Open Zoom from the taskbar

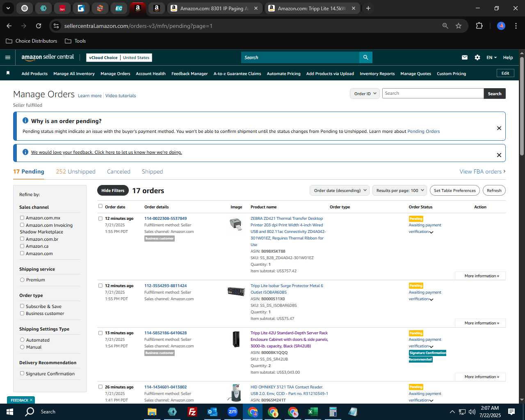[x=233, y=412]
